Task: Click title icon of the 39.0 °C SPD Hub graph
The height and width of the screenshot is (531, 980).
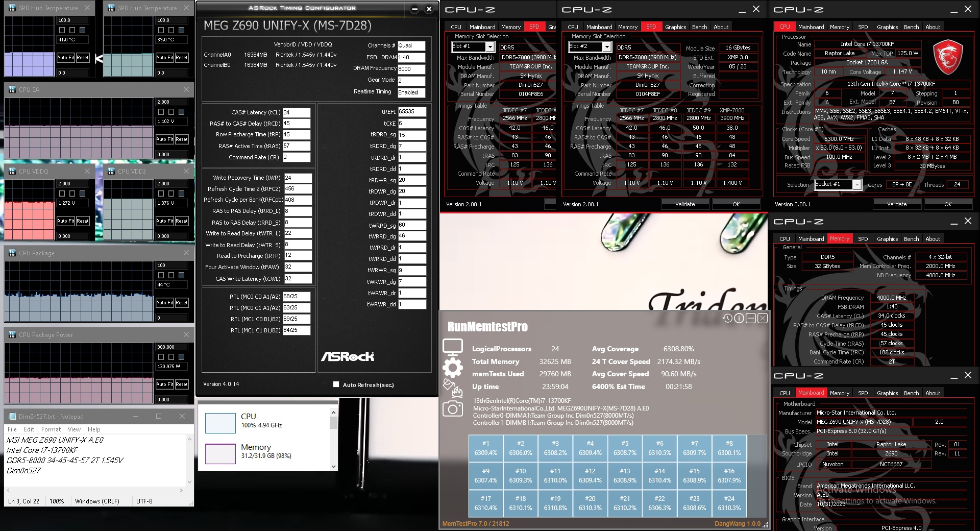Action: tap(111, 8)
